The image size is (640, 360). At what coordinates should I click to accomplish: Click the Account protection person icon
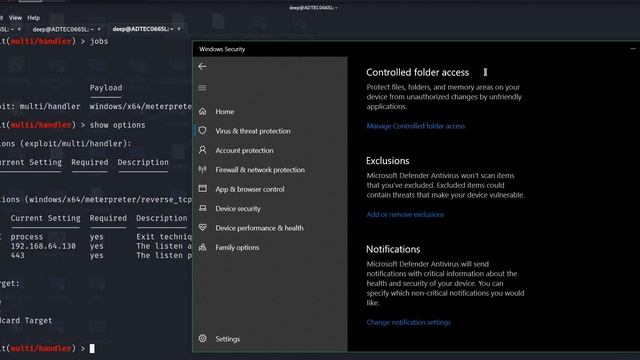pyautogui.click(x=202, y=150)
